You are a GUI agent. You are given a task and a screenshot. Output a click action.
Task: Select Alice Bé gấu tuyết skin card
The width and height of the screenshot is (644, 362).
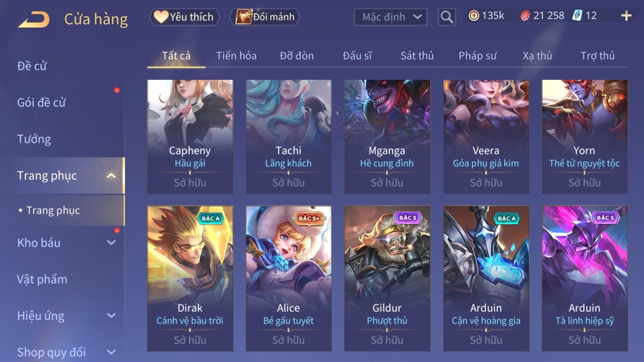click(x=288, y=278)
